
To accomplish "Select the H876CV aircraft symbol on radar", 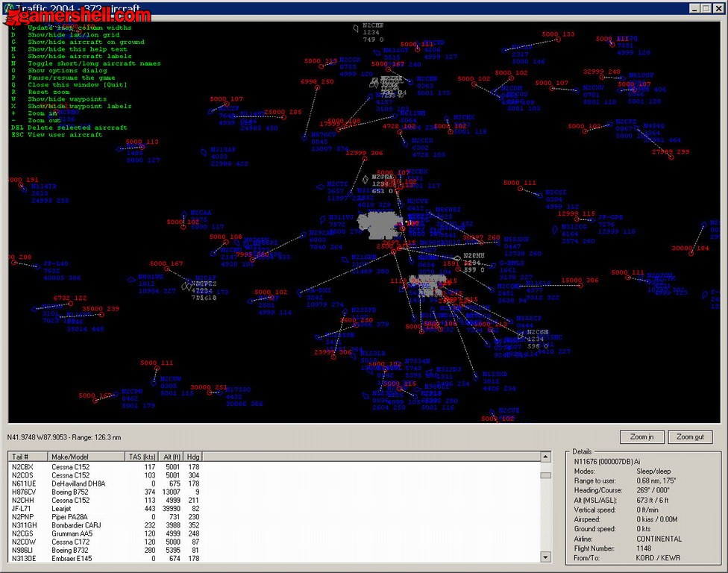I will (x=304, y=137).
